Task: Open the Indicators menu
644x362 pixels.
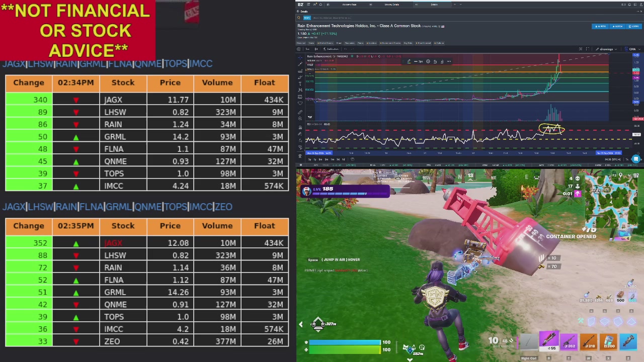Action: point(331,49)
